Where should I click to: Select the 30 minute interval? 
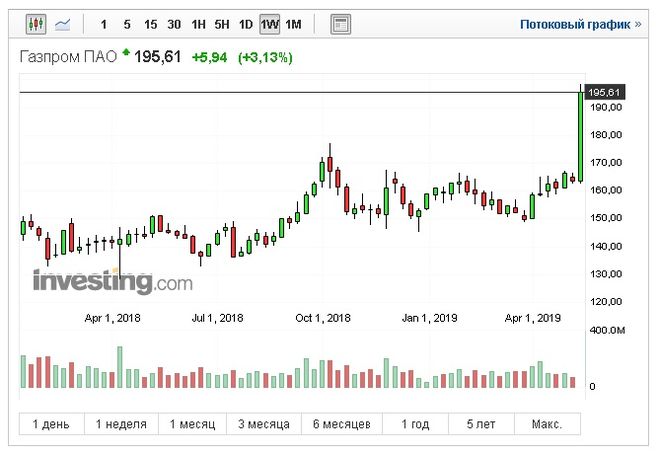tap(174, 24)
